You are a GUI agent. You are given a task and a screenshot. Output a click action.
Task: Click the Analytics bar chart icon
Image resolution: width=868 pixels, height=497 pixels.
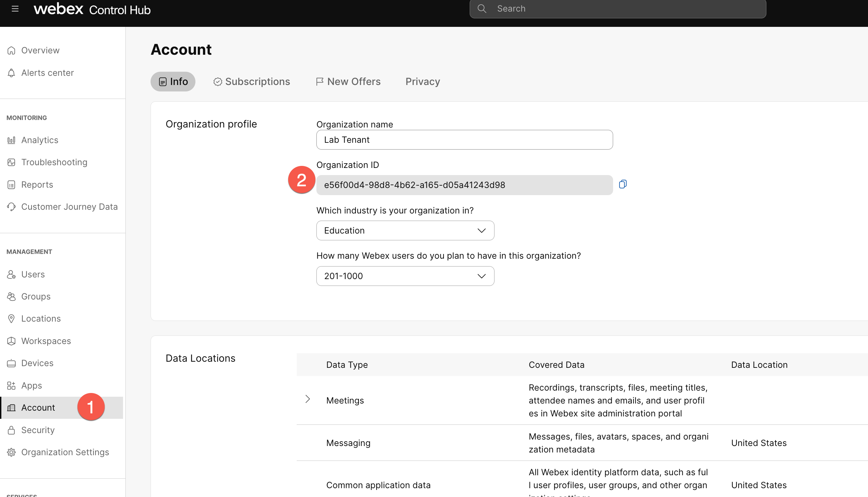pos(11,140)
